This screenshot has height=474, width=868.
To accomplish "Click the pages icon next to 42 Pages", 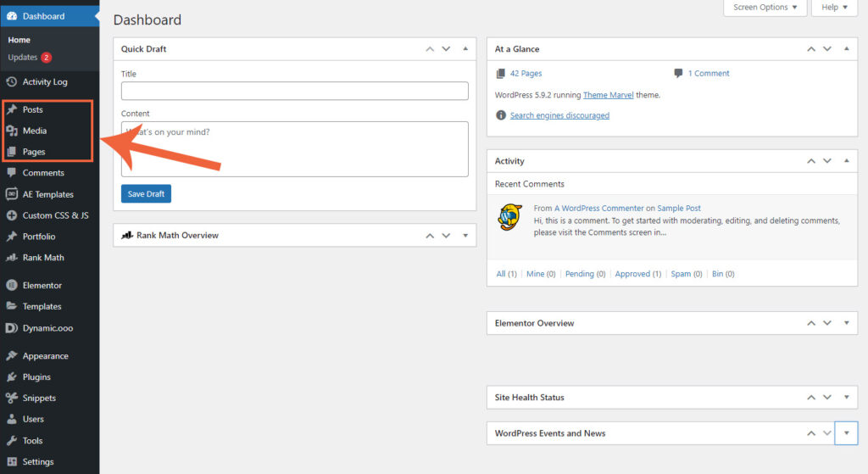I will click(501, 73).
